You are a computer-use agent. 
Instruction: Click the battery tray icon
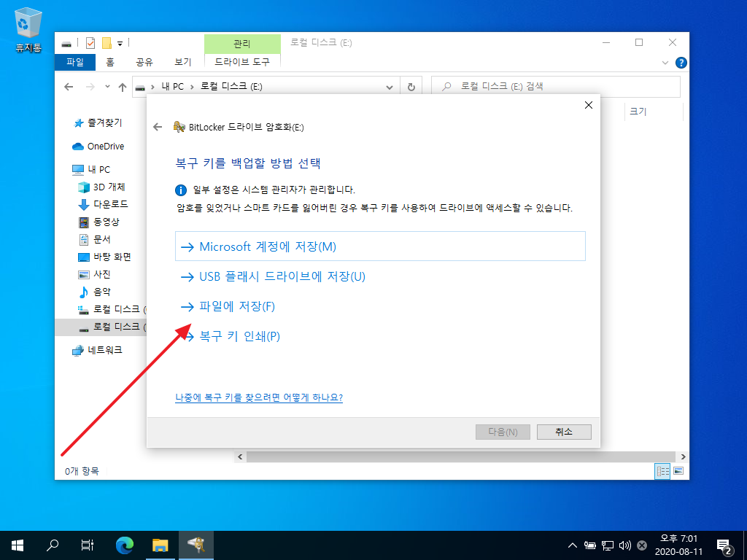click(589, 545)
